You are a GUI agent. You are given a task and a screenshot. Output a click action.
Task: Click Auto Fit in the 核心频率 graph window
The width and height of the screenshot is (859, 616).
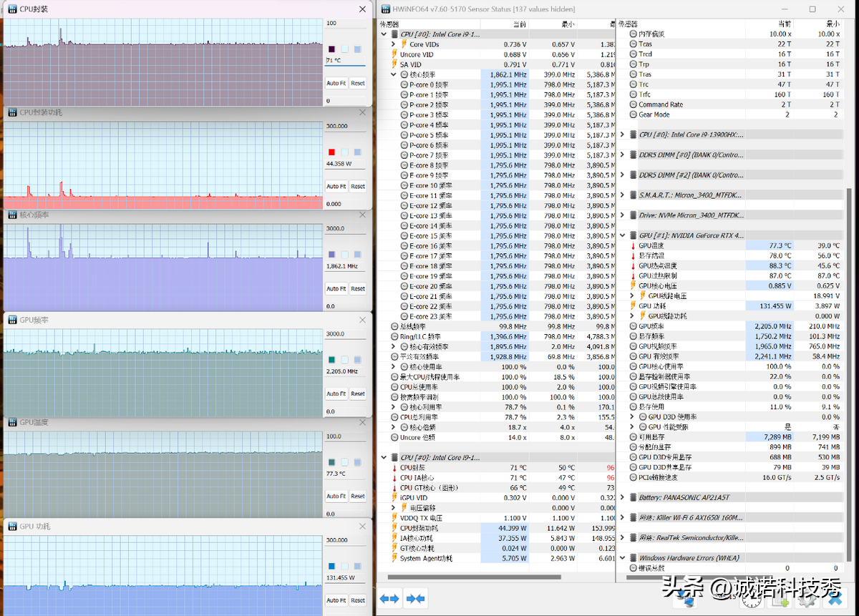click(336, 288)
